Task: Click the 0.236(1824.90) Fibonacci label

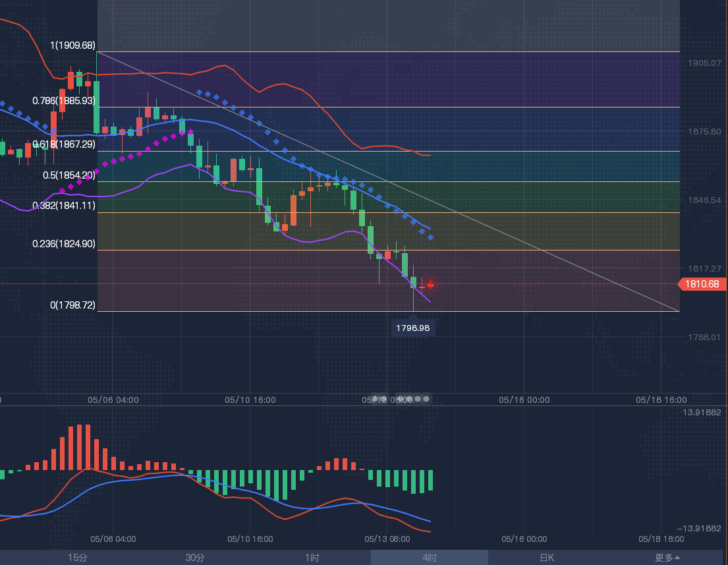Action: [x=64, y=243]
